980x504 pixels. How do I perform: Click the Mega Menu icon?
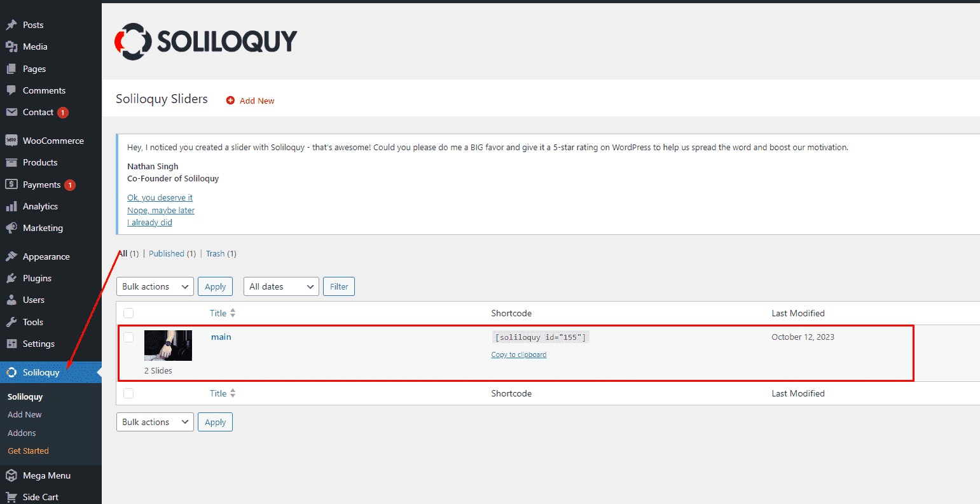click(x=11, y=475)
